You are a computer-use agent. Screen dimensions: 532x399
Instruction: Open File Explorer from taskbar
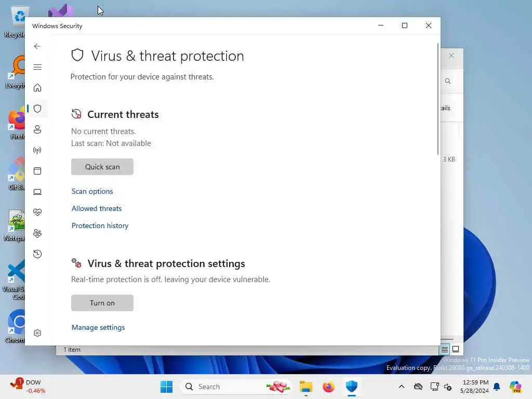(x=305, y=387)
